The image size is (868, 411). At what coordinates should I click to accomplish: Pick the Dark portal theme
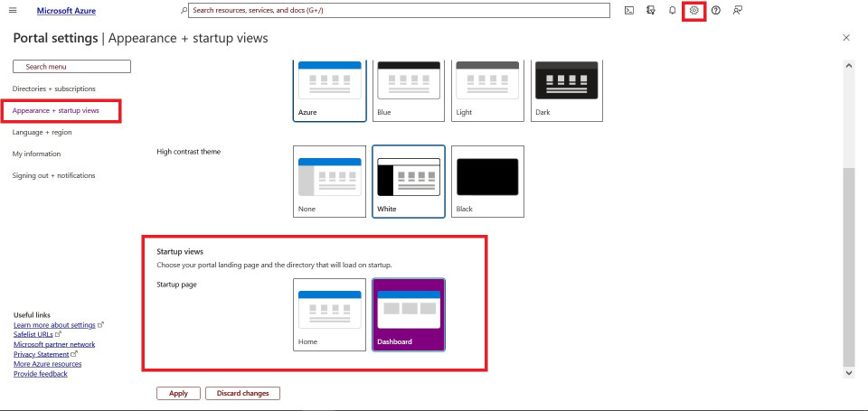566,90
